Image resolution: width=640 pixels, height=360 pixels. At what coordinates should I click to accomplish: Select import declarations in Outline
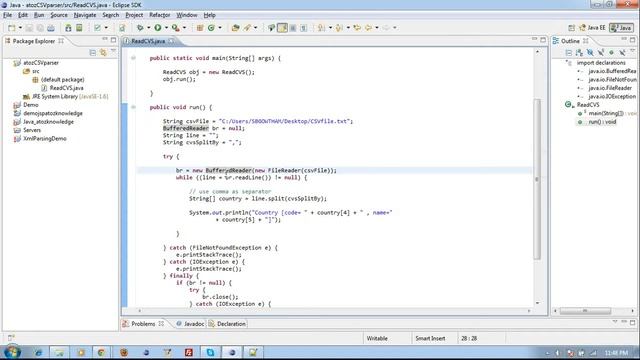click(x=601, y=63)
